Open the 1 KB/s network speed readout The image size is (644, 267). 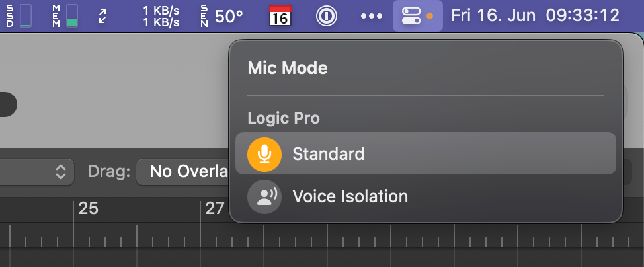[x=163, y=16]
